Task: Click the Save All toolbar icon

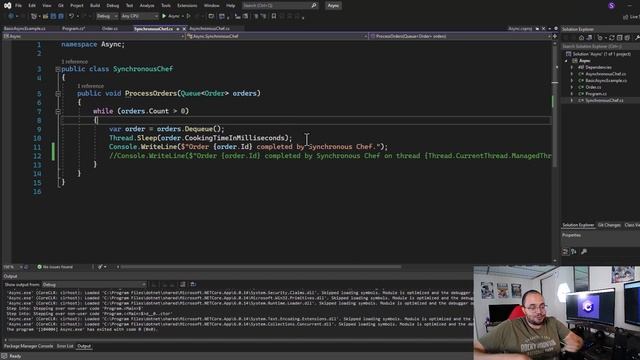Action: tap(61, 16)
